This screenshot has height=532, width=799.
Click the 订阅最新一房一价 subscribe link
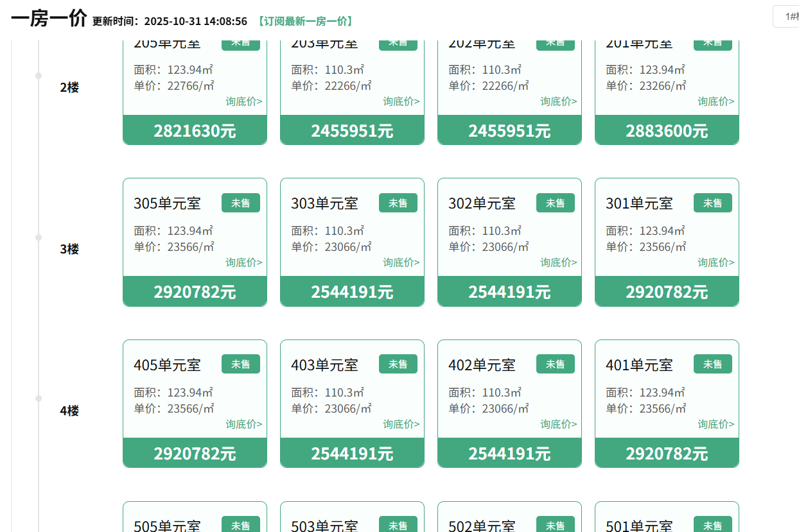[x=305, y=21]
